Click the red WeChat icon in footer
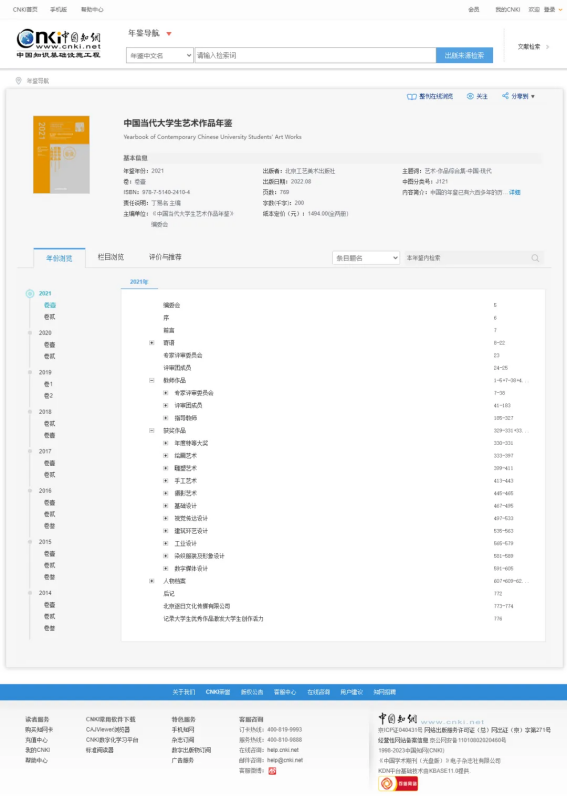Screen dimensions: 567x797 pos(272,771)
